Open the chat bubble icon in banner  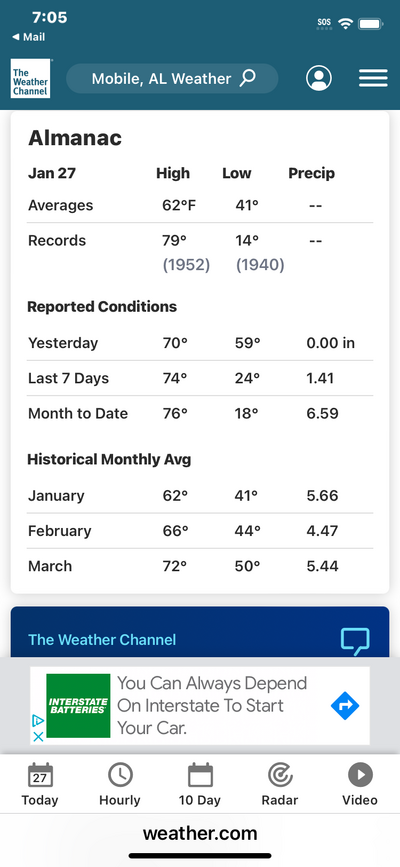coord(355,641)
